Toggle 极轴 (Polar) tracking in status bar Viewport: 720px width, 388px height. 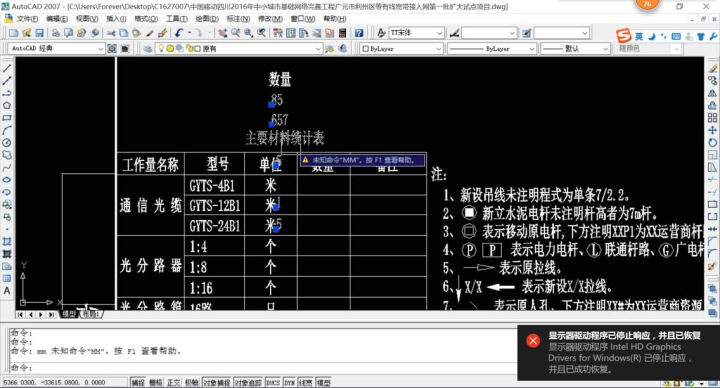tap(191, 382)
